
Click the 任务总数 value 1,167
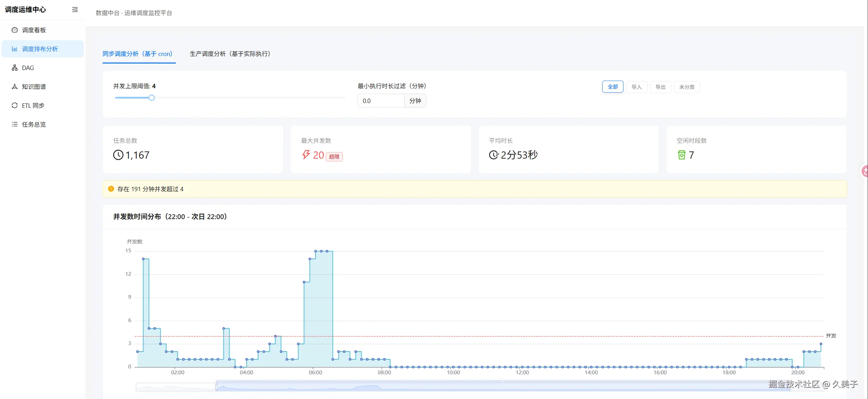point(137,155)
